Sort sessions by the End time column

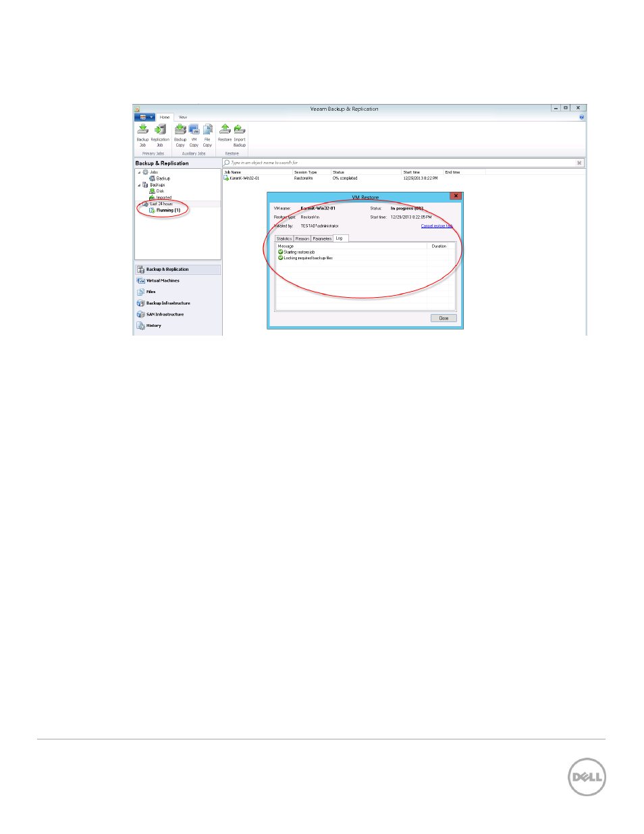pos(464,172)
